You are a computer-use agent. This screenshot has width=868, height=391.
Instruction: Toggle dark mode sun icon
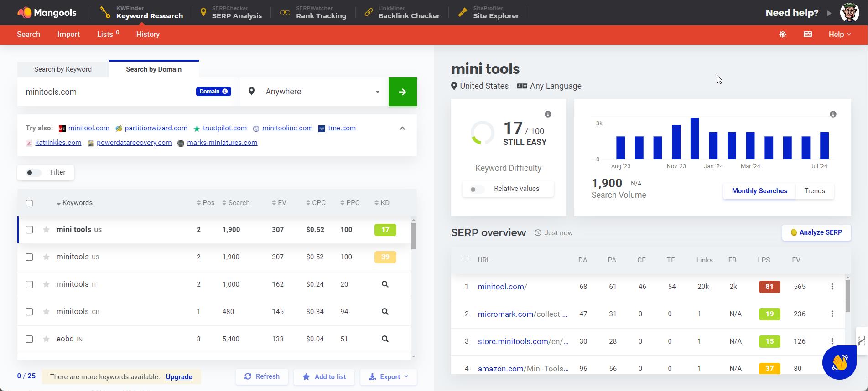tap(783, 34)
